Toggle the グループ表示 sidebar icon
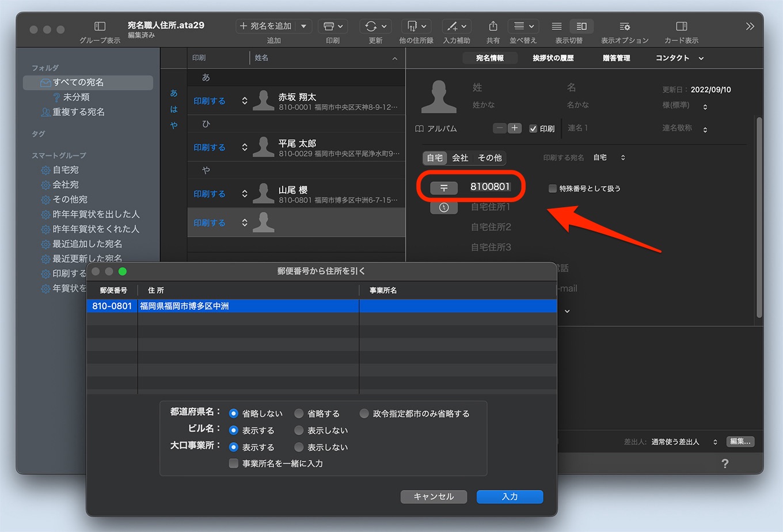Screen dimensions: 783x532 100,26
